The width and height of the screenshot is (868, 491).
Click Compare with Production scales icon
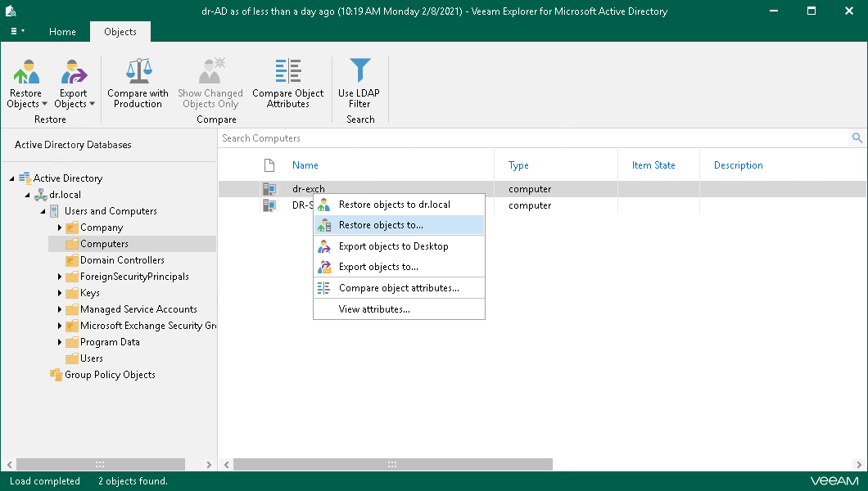[138, 71]
